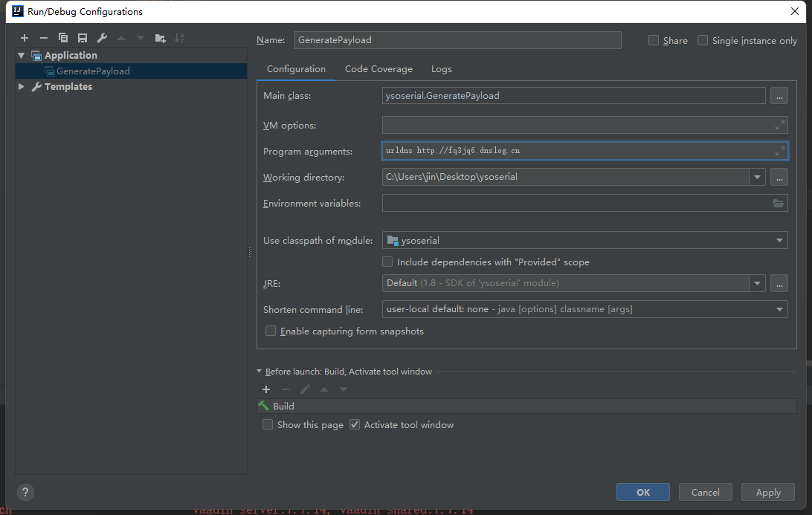This screenshot has height=515, width=812.
Task: Close the Run/Debug Configurations dialog
Action: tap(795, 11)
